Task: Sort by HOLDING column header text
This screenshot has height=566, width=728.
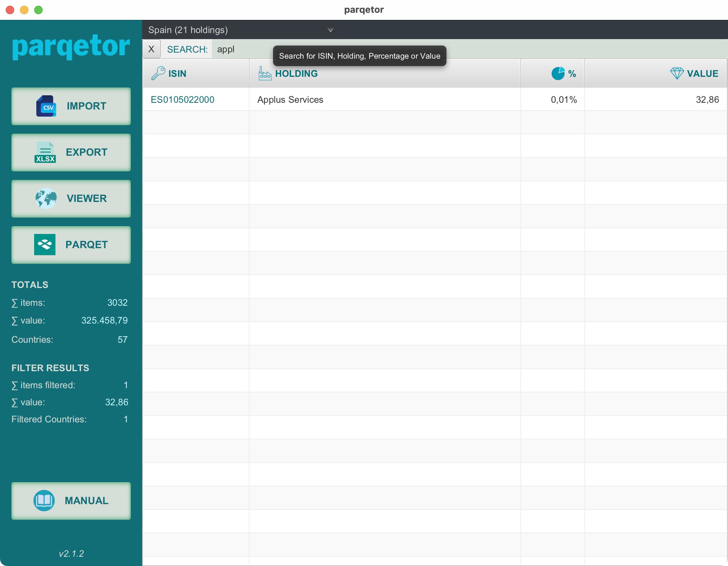Action: 296,73
